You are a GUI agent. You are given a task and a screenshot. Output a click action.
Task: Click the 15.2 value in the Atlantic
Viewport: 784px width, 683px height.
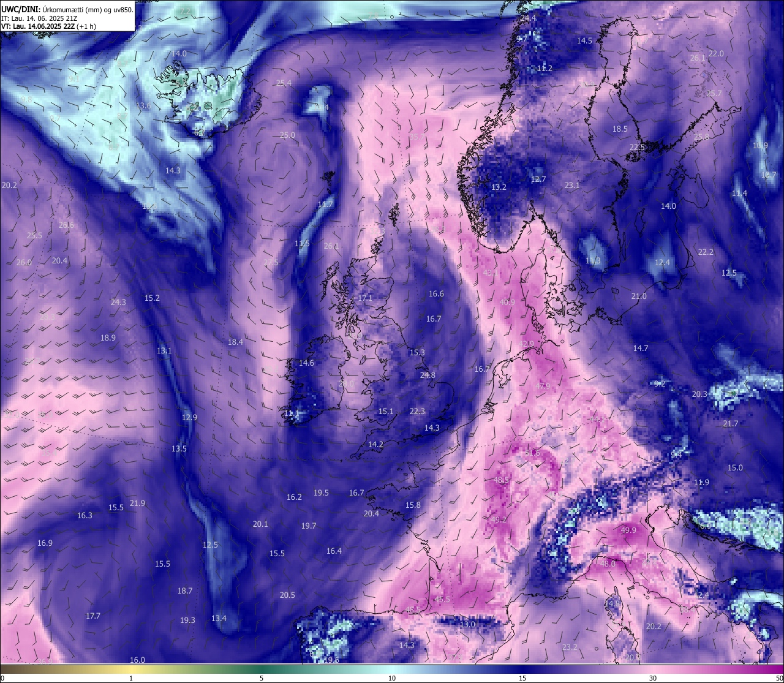click(152, 298)
